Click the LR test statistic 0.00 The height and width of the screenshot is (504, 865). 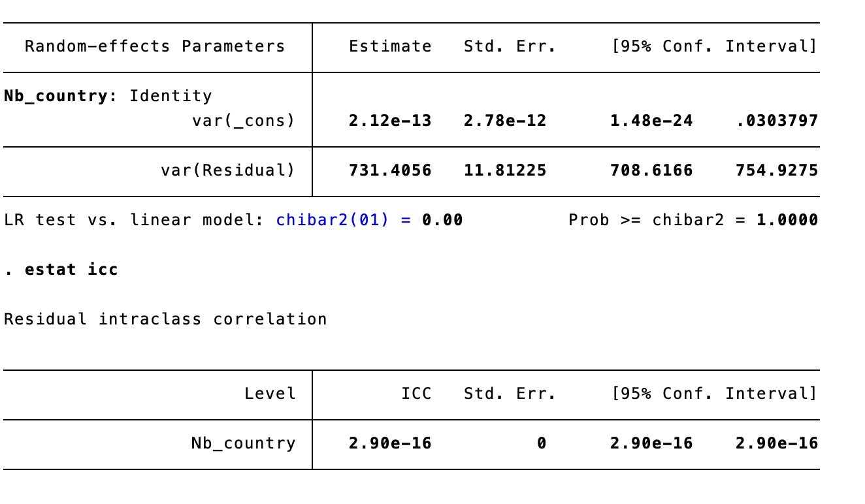pos(442,220)
